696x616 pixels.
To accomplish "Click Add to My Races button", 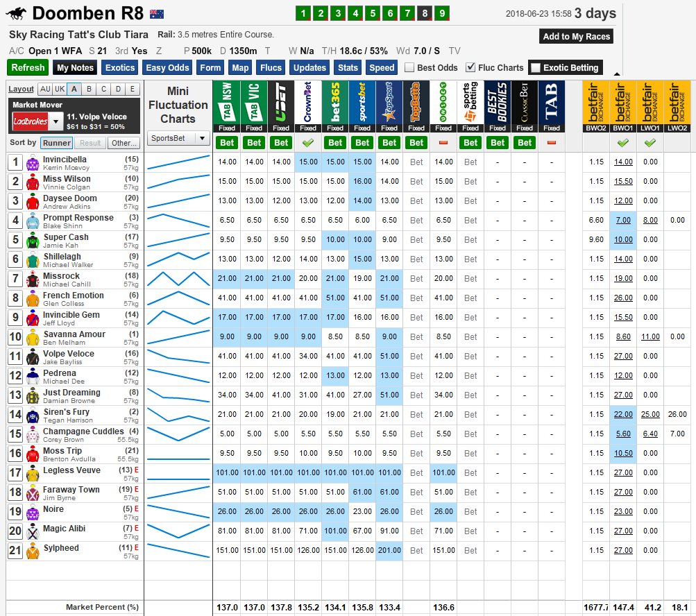I will coord(576,36).
